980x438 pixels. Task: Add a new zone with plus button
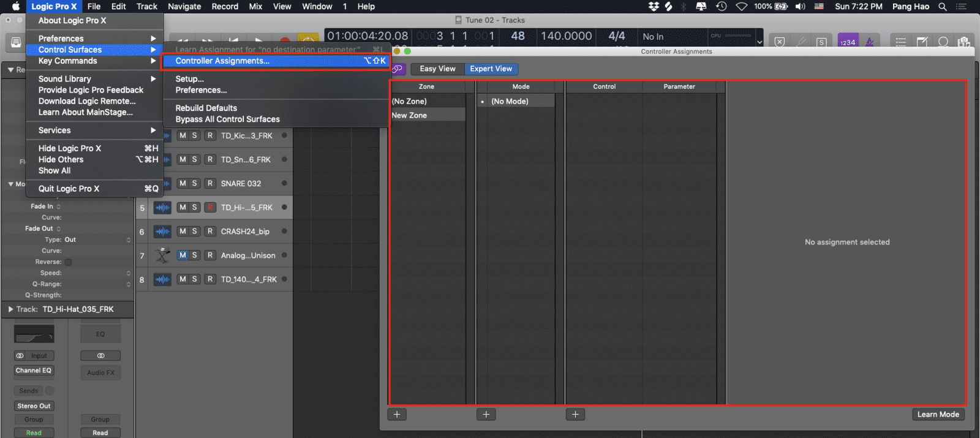tap(397, 415)
